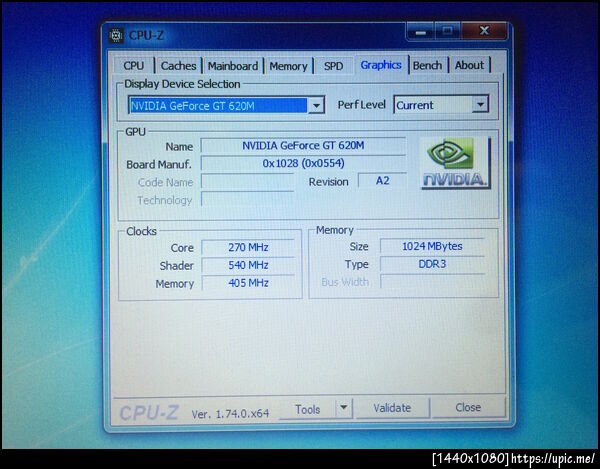Viewport: 600px width, 469px height.
Task: Open the Mainboard tab
Action: click(233, 65)
